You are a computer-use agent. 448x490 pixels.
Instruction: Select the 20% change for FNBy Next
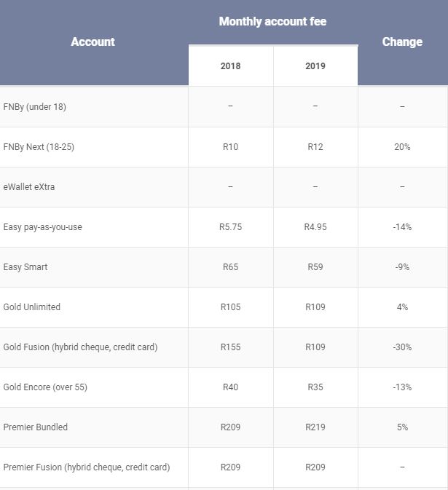click(402, 147)
